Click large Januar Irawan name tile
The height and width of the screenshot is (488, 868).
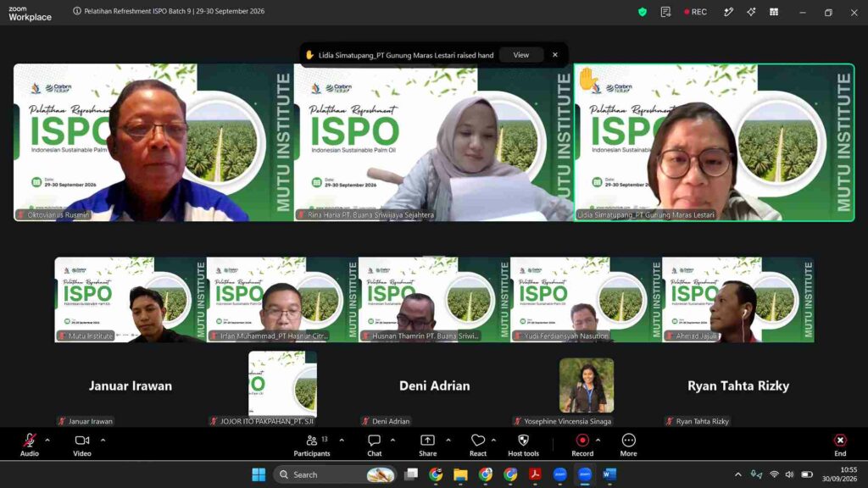(130, 385)
